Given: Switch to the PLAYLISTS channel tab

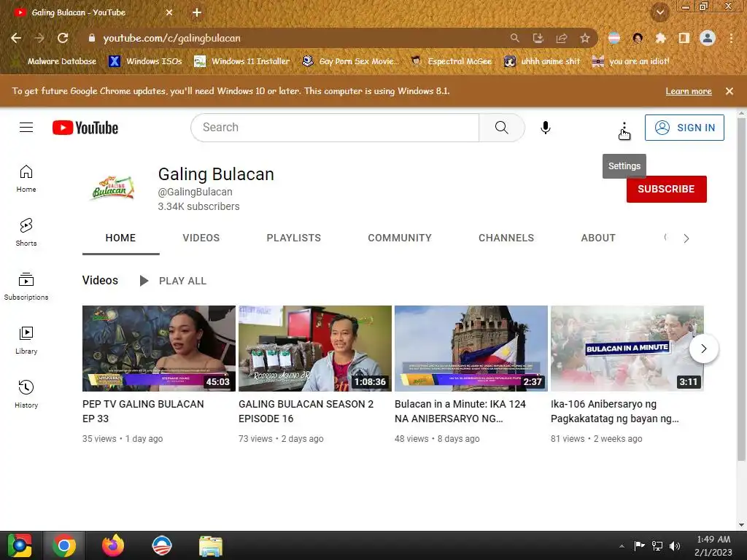Looking at the screenshot, I should (293, 238).
